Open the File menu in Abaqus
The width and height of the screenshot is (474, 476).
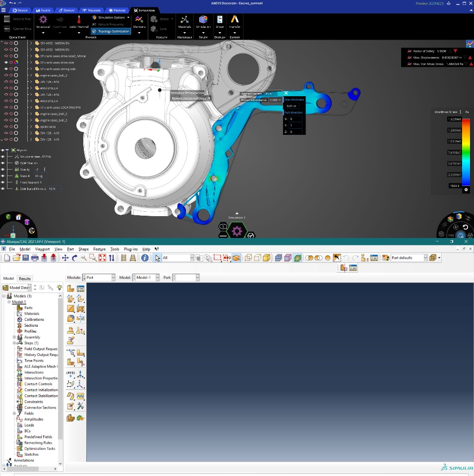pyautogui.click(x=12, y=249)
